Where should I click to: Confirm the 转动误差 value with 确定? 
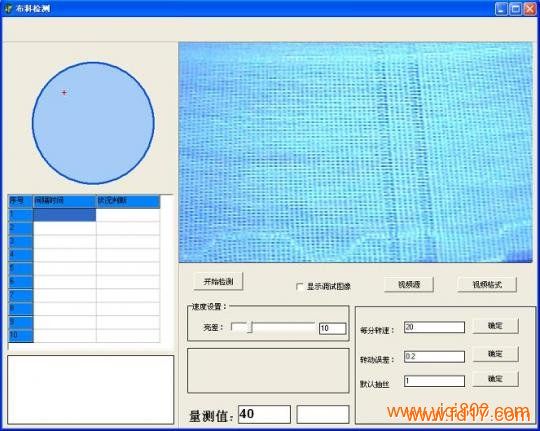pyautogui.click(x=495, y=354)
